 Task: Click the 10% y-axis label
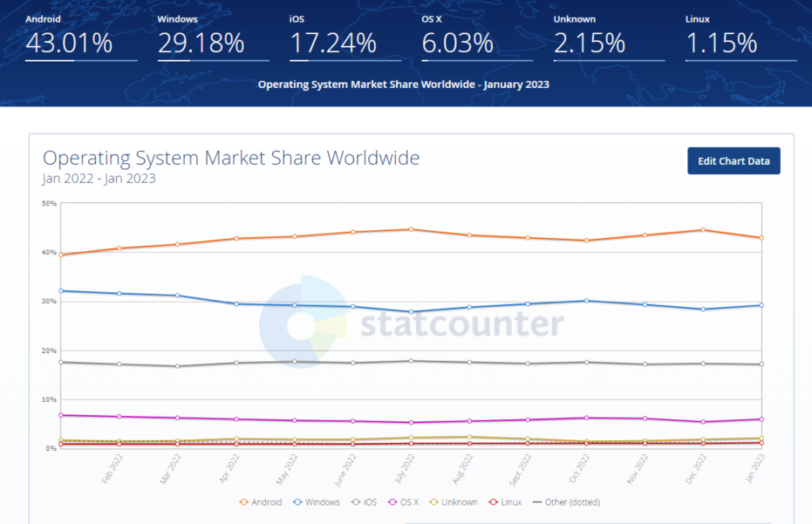pos(49,399)
